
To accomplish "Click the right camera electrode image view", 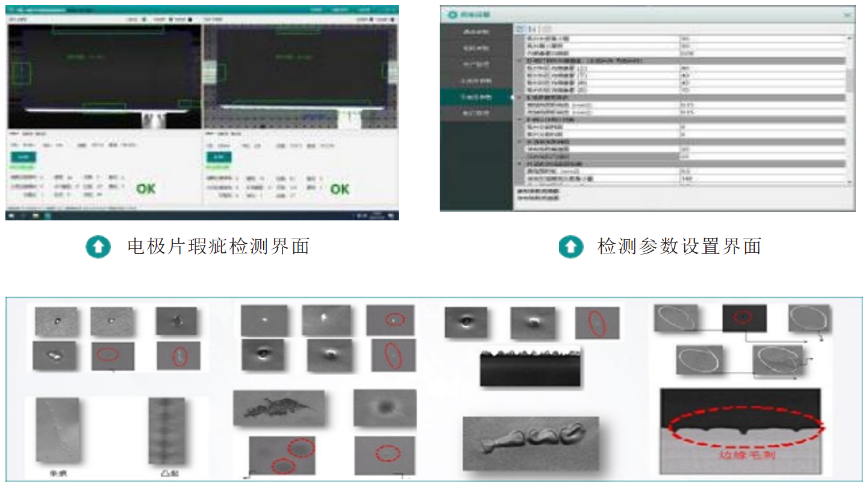I will (x=301, y=77).
